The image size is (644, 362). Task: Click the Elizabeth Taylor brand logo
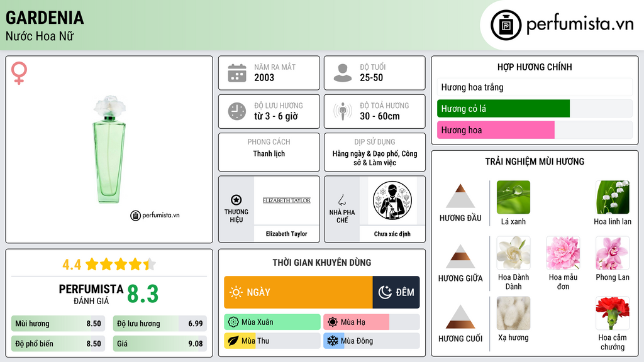pyautogui.click(x=287, y=200)
